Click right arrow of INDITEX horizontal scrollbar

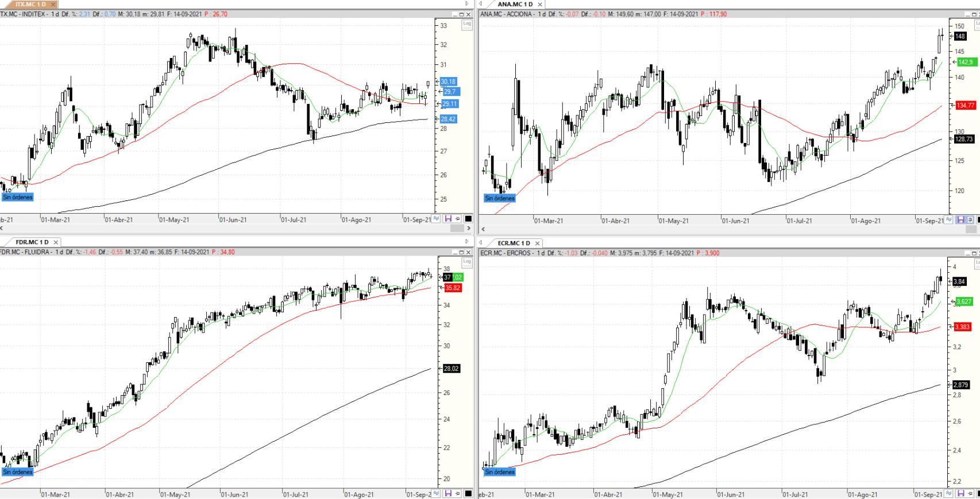coord(469,228)
